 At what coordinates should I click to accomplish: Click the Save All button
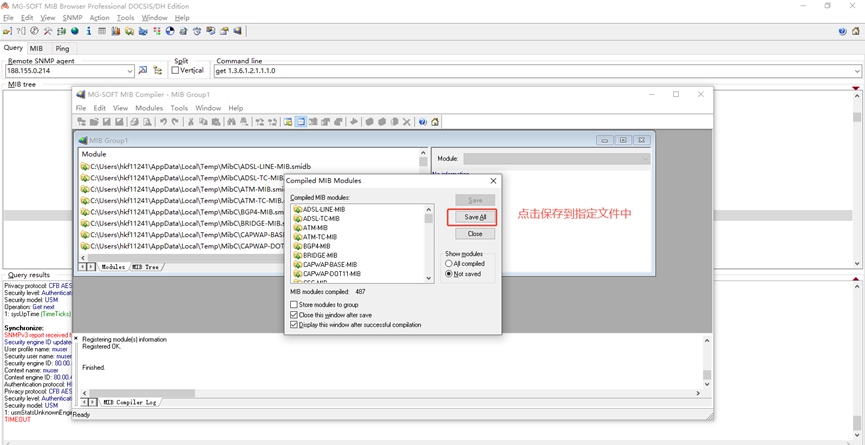pyautogui.click(x=475, y=217)
